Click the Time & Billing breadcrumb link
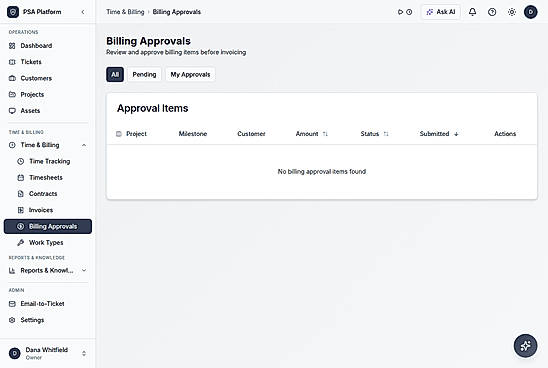Viewport: 548px width, 368px height. 125,12
